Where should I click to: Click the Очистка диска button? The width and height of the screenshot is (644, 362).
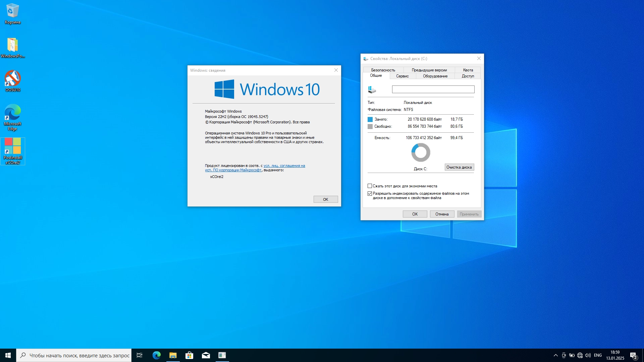pos(459,167)
